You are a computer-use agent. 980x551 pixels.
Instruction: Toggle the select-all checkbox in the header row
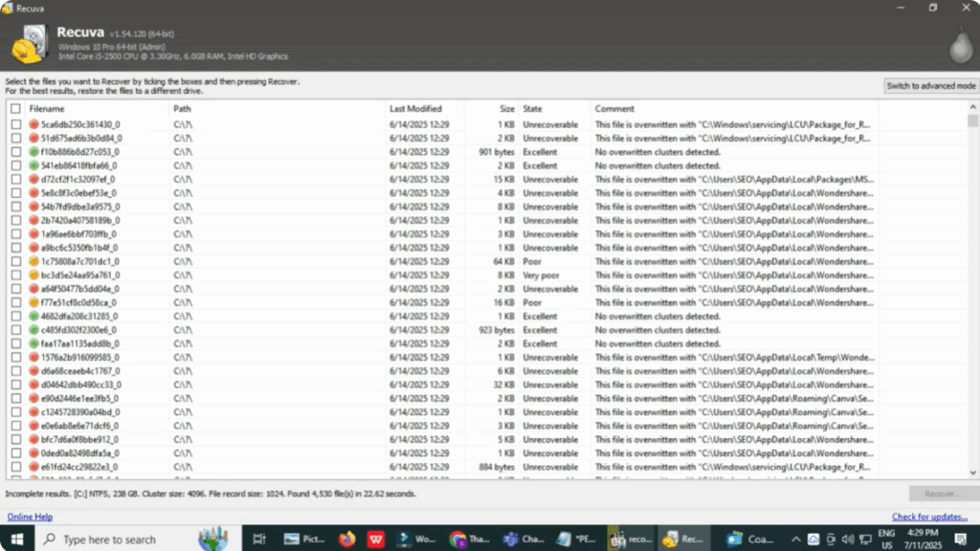tap(14, 108)
